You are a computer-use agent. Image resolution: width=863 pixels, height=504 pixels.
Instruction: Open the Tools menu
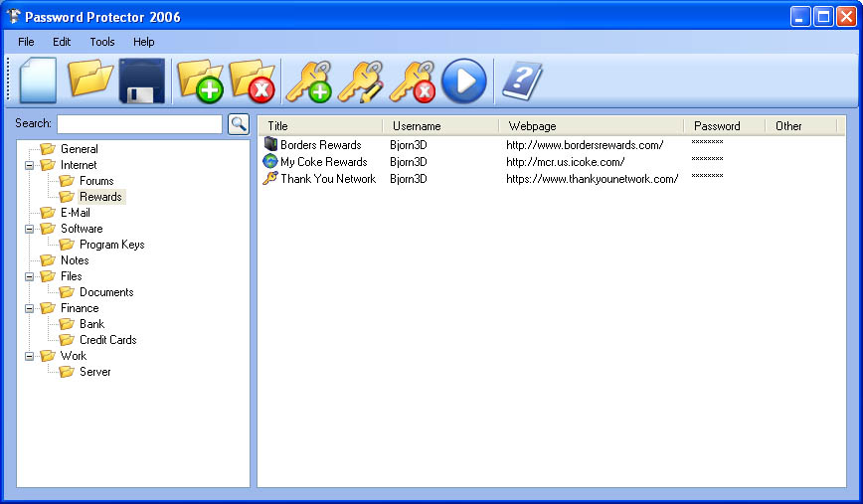click(x=102, y=42)
